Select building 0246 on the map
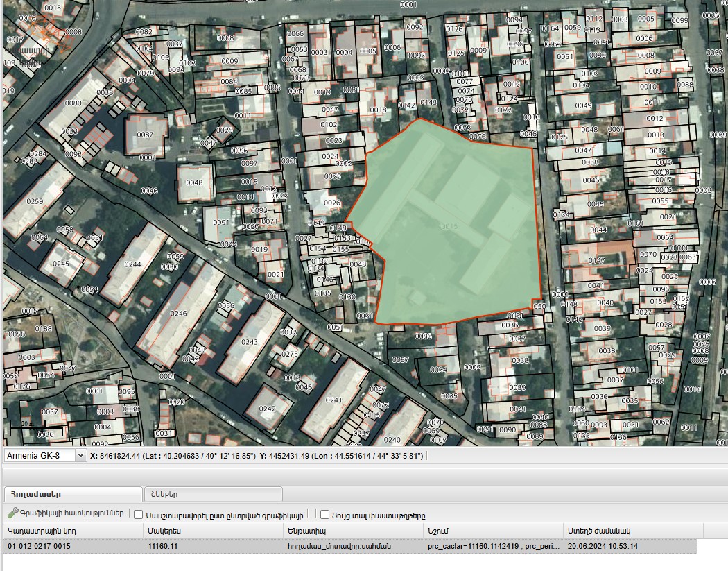 (179, 314)
